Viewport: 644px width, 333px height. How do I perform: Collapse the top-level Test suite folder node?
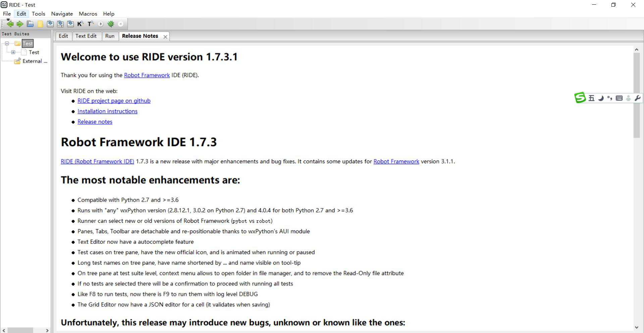coord(7,43)
